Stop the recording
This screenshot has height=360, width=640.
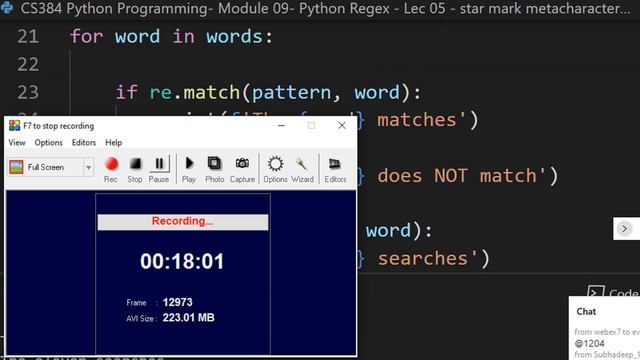pyautogui.click(x=135, y=169)
